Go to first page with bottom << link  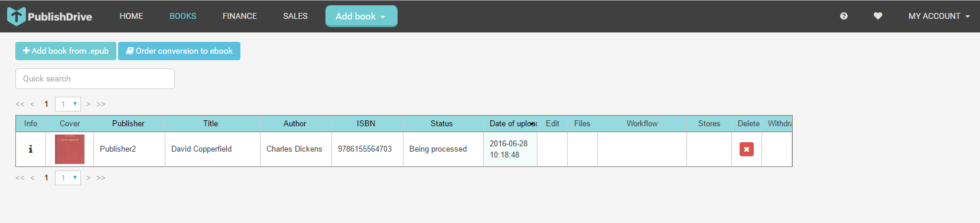20,178
